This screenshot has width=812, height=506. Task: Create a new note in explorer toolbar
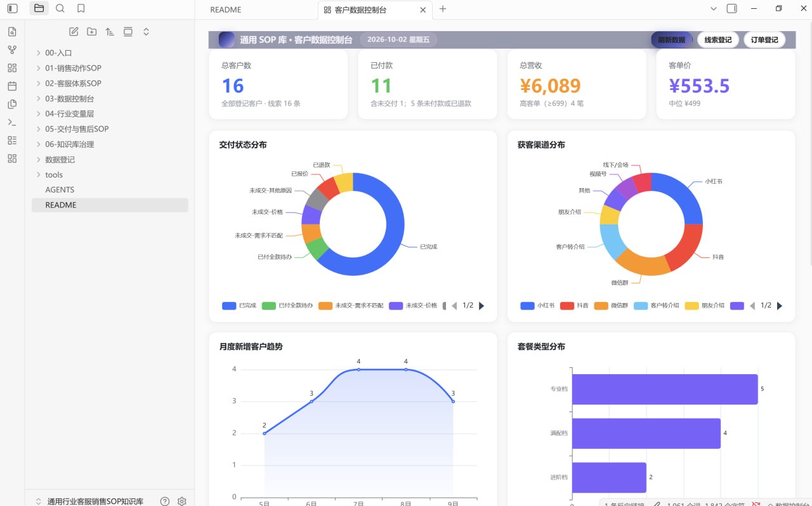[x=74, y=32]
